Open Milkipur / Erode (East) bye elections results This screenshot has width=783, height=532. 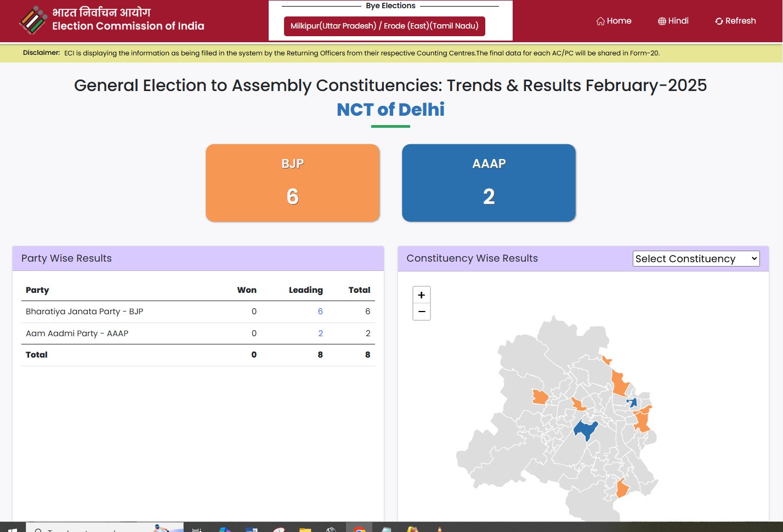coord(384,26)
